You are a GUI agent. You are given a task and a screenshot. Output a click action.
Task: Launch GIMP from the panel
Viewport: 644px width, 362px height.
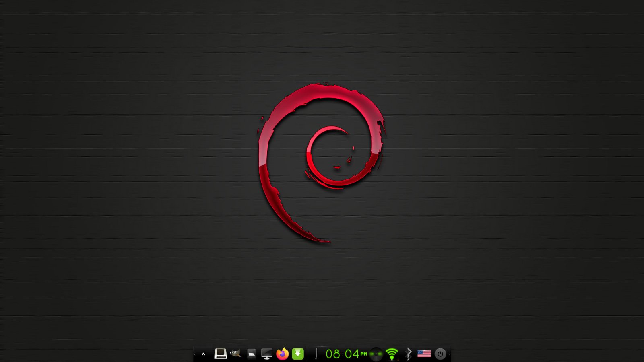click(x=236, y=354)
